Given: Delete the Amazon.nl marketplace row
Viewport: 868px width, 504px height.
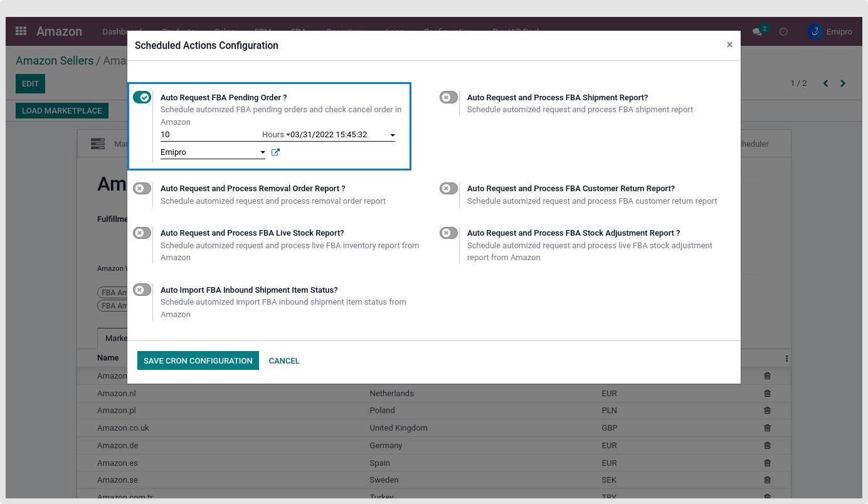Looking at the screenshot, I should 767,394.
